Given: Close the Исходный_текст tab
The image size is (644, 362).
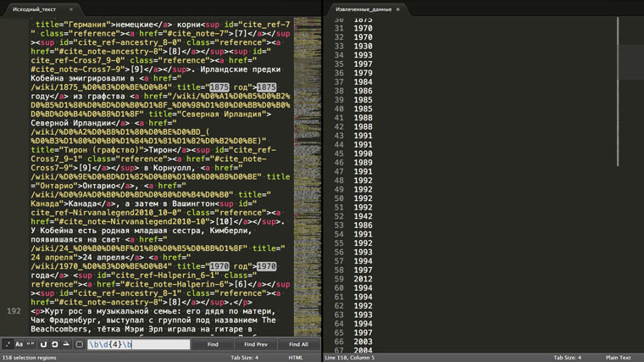Looking at the screenshot, I should (71, 8).
